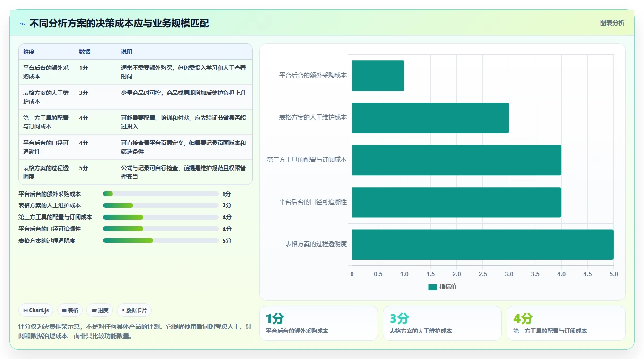The height and width of the screenshot is (359, 644).
Task: Click the x-axis tick 5.0
Action: coord(613,274)
